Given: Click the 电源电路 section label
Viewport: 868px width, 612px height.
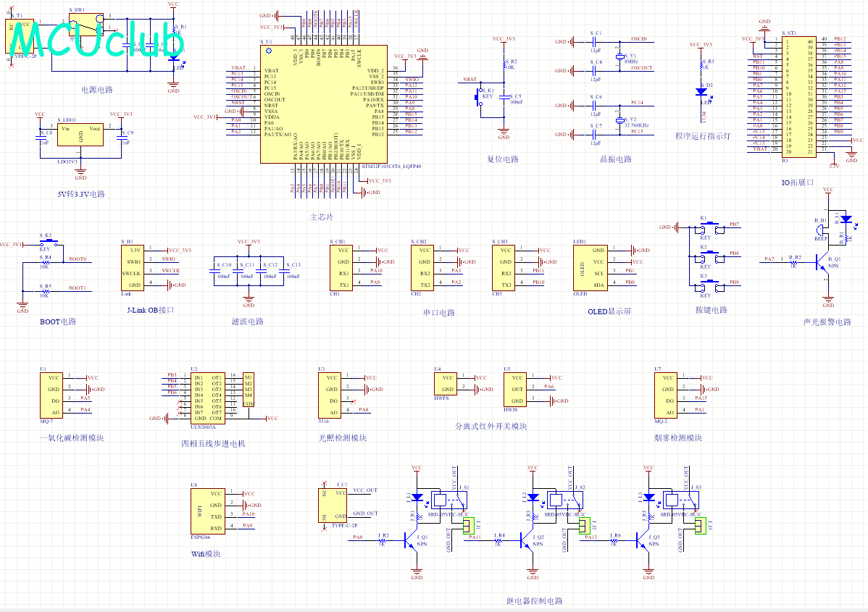Looking at the screenshot, I should tap(97, 90).
